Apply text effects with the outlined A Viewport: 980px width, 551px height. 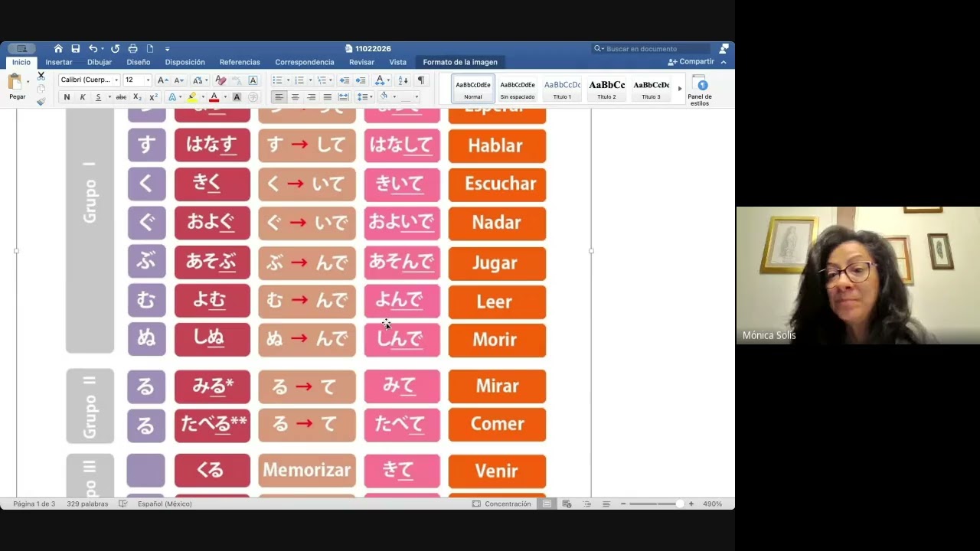pyautogui.click(x=171, y=97)
